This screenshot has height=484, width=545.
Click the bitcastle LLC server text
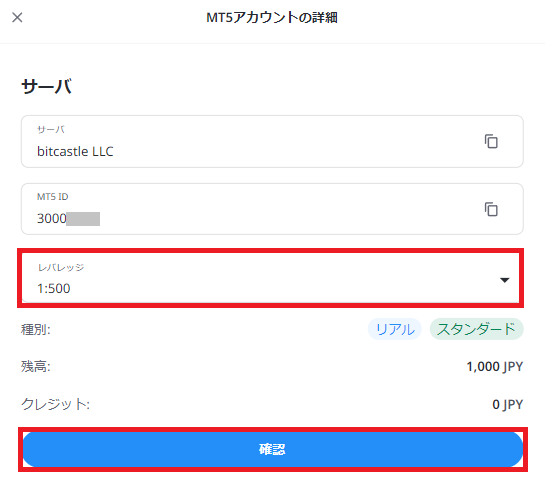(75, 152)
